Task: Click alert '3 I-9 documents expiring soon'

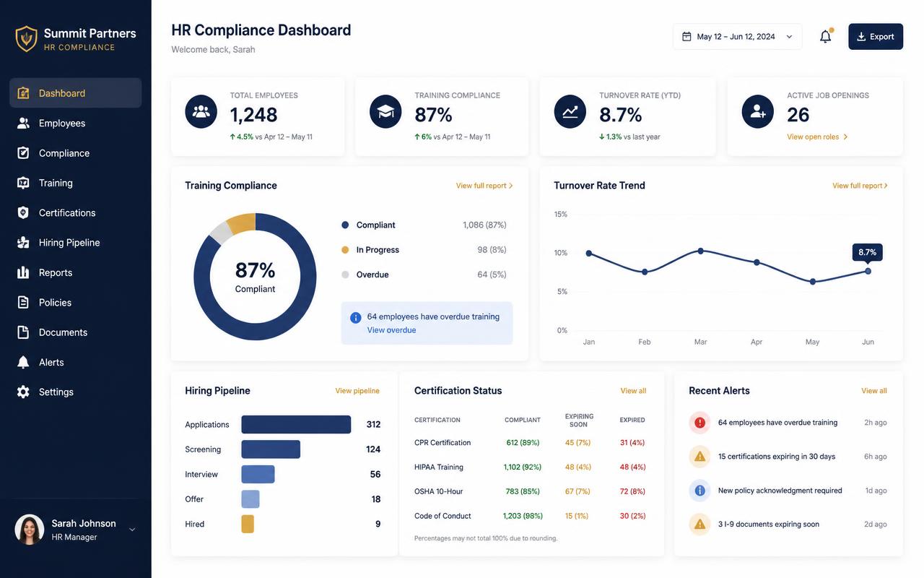Action: click(x=769, y=525)
